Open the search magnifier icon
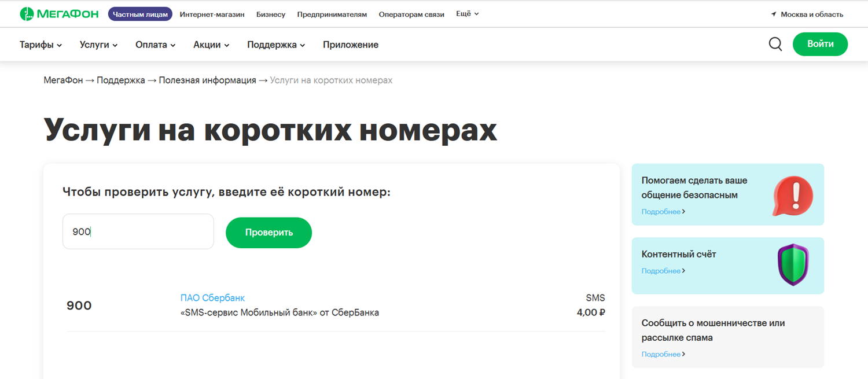Image resolution: width=868 pixels, height=379 pixels. pos(775,44)
